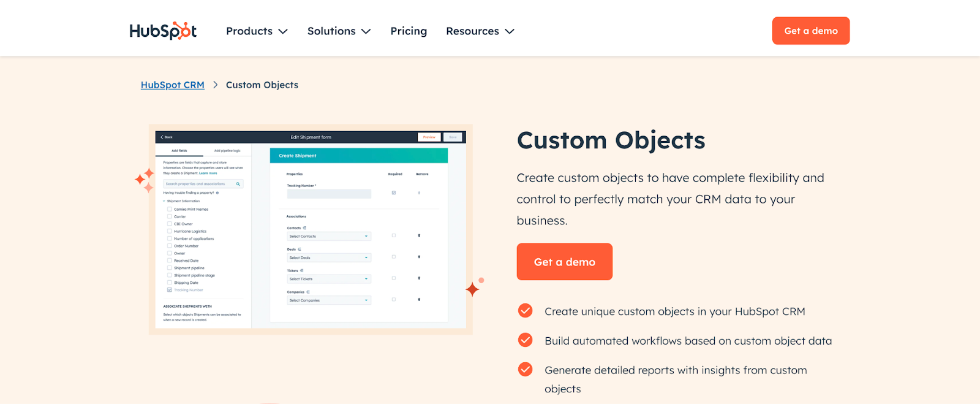Click the remove icon for Tracking Number
The image size is (980, 404).
point(419,193)
